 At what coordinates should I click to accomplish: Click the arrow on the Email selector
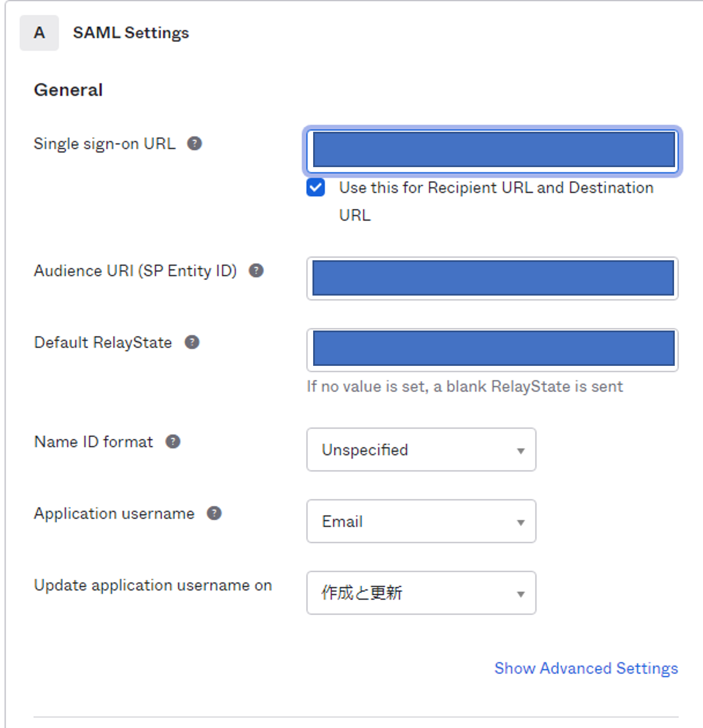(521, 522)
